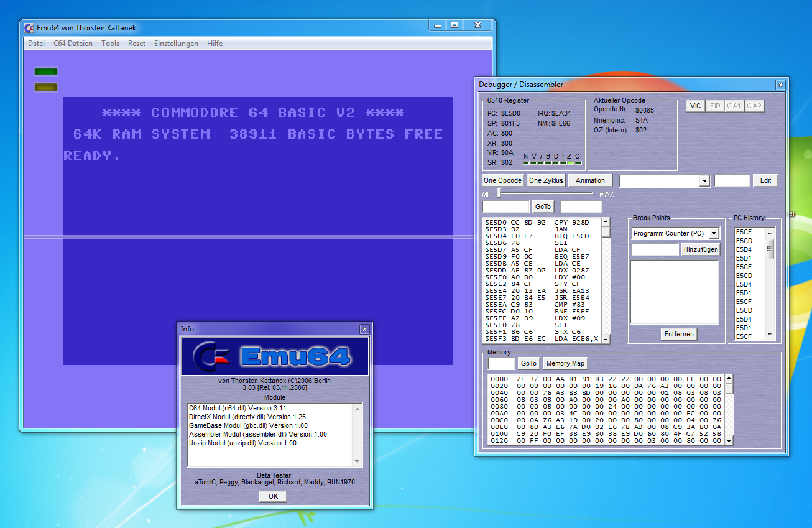
Task: Click the disassembler GoTo button
Action: pyautogui.click(x=543, y=206)
